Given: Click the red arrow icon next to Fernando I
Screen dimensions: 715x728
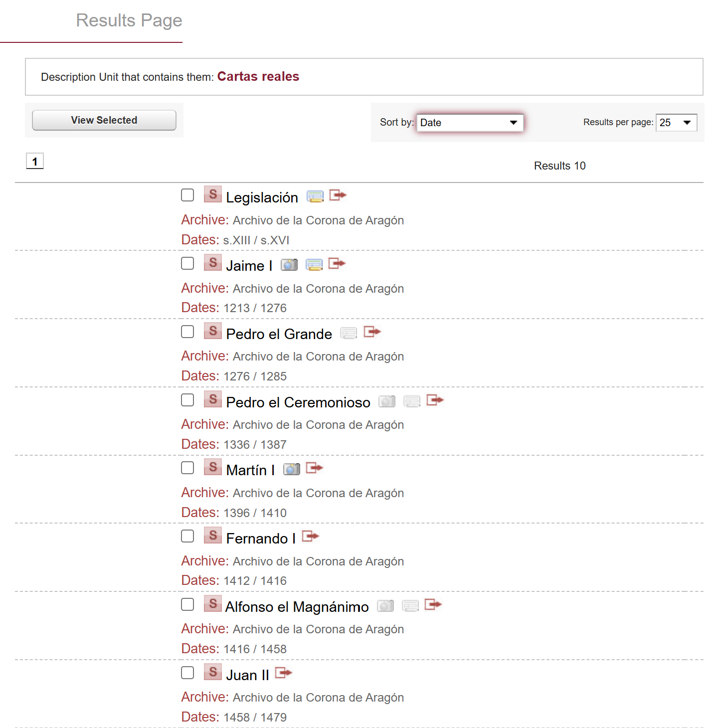Looking at the screenshot, I should tap(310, 537).
